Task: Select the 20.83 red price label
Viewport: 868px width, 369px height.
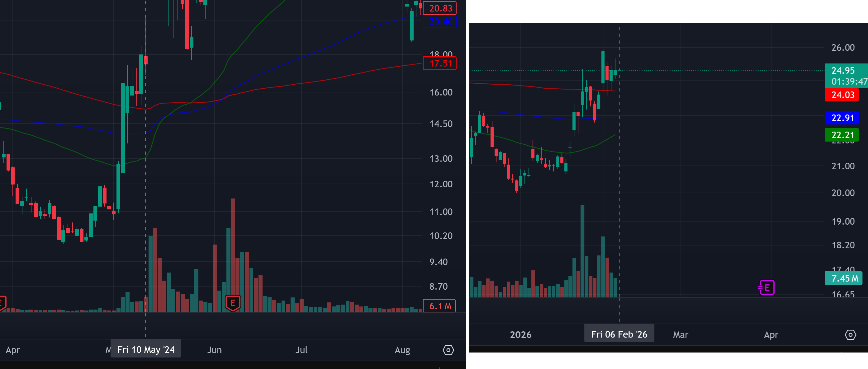Action: click(x=440, y=8)
